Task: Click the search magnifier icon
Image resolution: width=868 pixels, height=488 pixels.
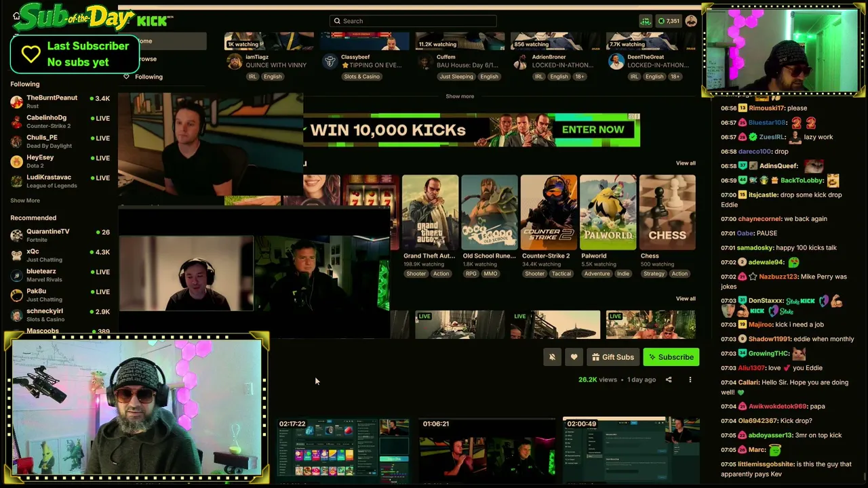Action: 337,21
